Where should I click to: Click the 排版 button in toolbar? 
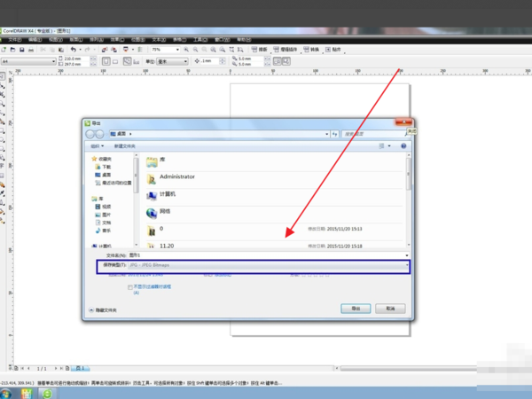(260, 50)
